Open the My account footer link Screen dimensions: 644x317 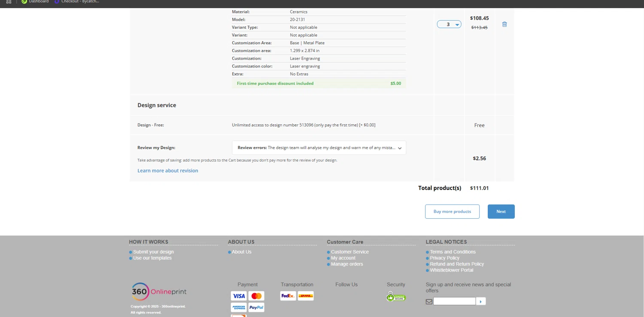[x=343, y=258]
